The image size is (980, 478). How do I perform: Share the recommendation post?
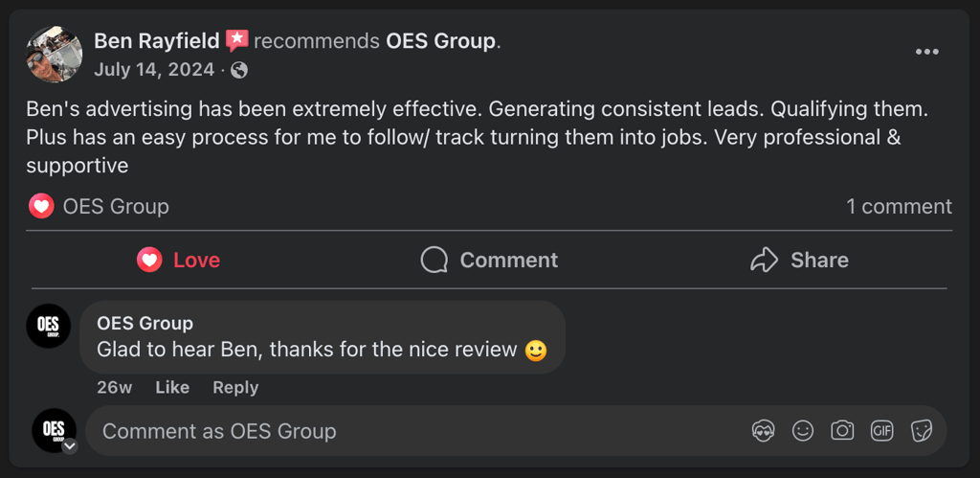click(799, 260)
